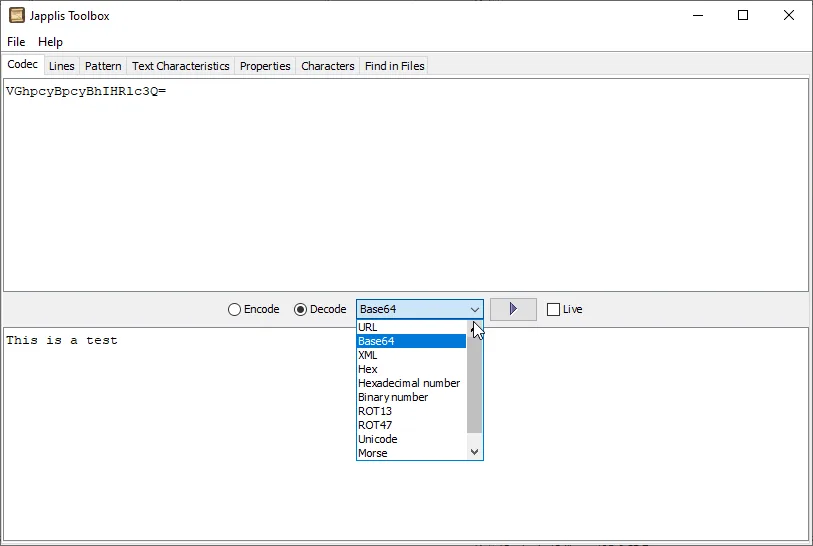Open the Properties tab
The image size is (813, 546).
coord(265,66)
